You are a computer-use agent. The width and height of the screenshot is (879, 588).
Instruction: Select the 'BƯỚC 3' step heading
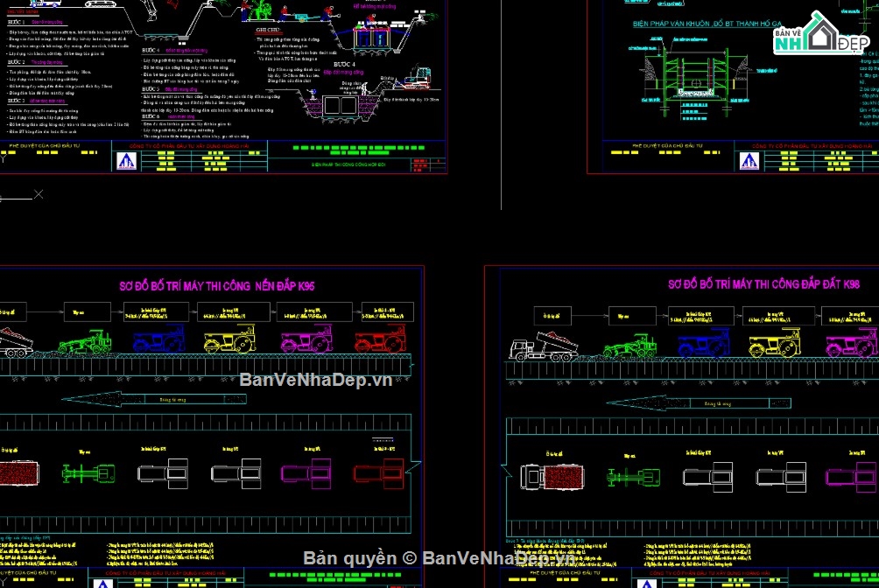17,101
